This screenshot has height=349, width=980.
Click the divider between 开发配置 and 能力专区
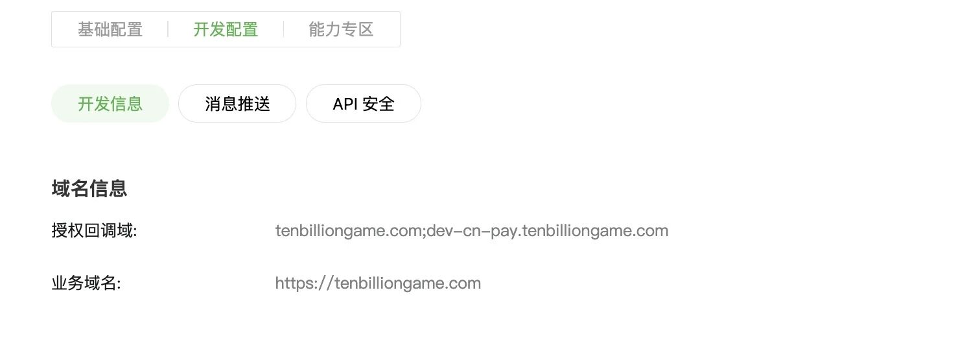[x=283, y=29]
